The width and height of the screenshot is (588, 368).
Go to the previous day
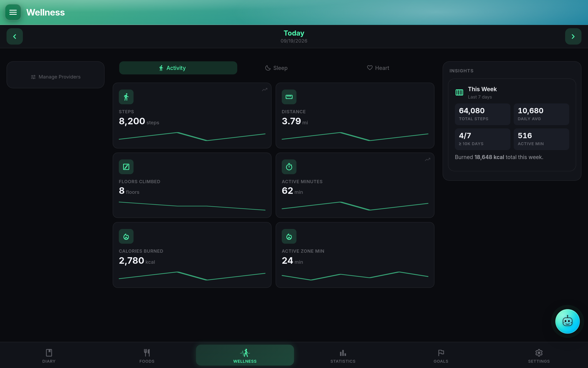coord(15,36)
